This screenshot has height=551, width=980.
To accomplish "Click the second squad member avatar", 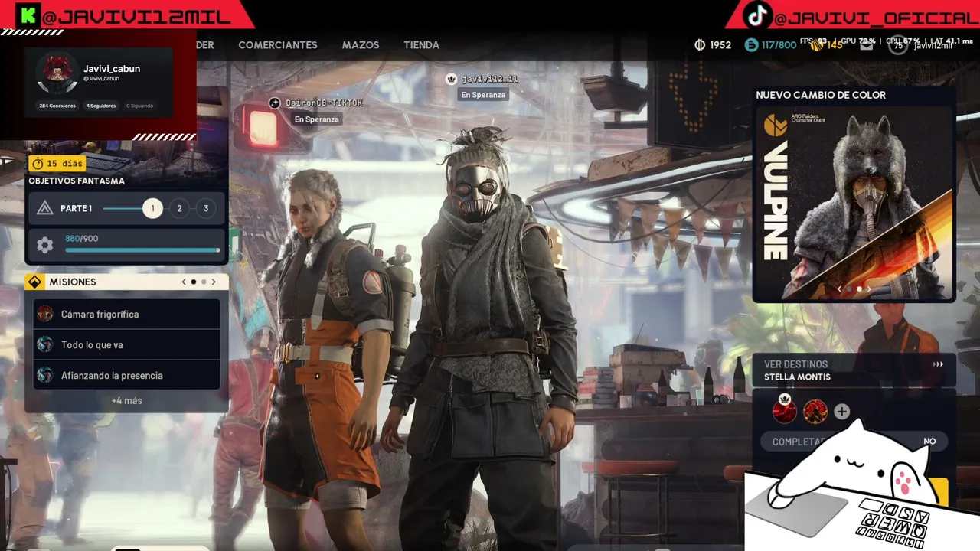I will point(815,412).
